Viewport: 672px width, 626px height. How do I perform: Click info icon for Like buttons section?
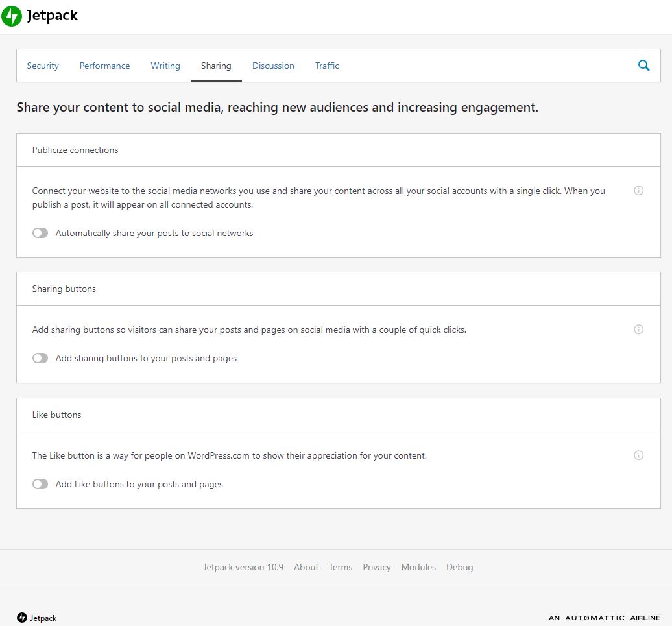638,455
